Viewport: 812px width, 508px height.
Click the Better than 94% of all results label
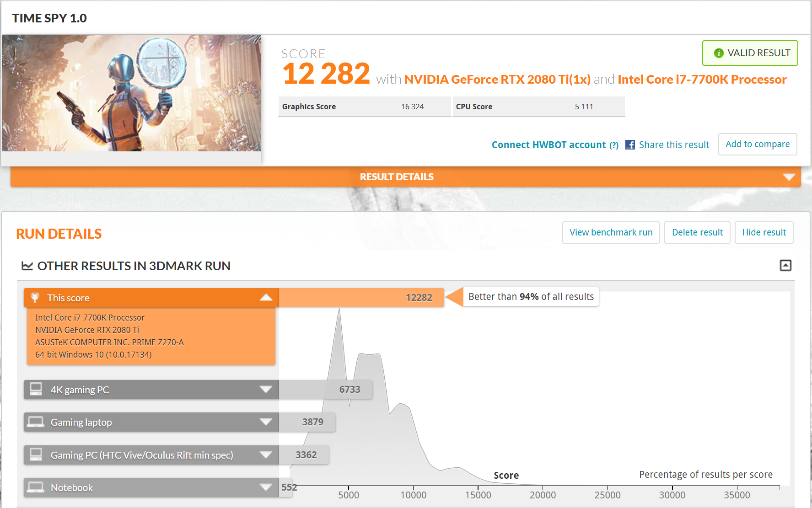[531, 297]
